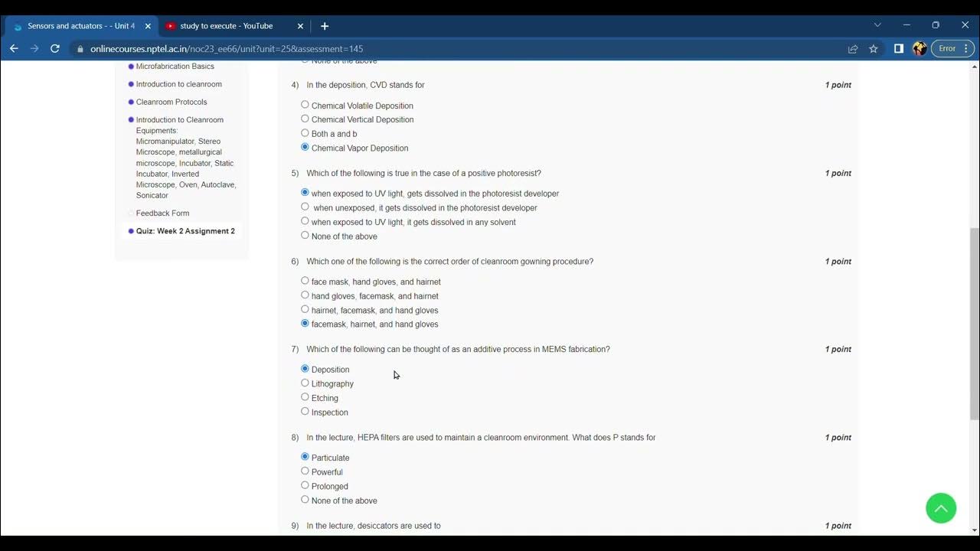The height and width of the screenshot is (551, 980).
Task: Go back with browser back arrow
Action: [14, 48]
